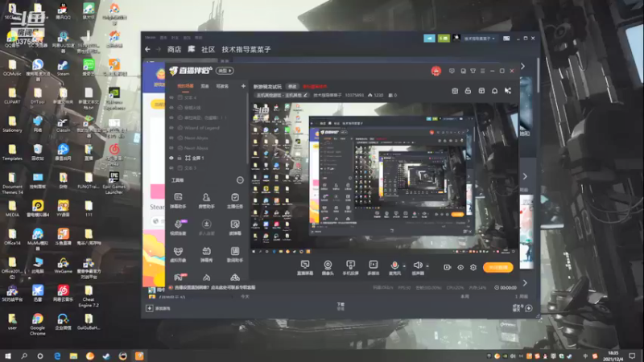Click the lower right chevron in Steam window
Viewport: 644px width, 362px height.
coord(525,283)
